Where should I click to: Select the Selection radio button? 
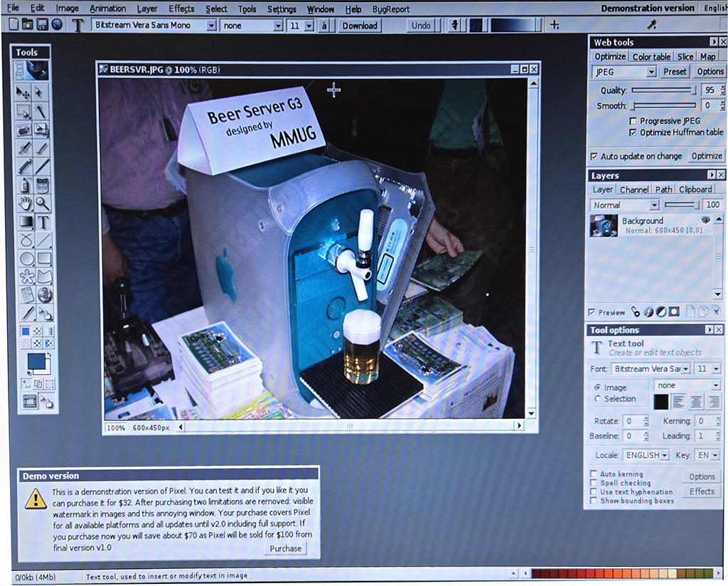pos(597,398)
